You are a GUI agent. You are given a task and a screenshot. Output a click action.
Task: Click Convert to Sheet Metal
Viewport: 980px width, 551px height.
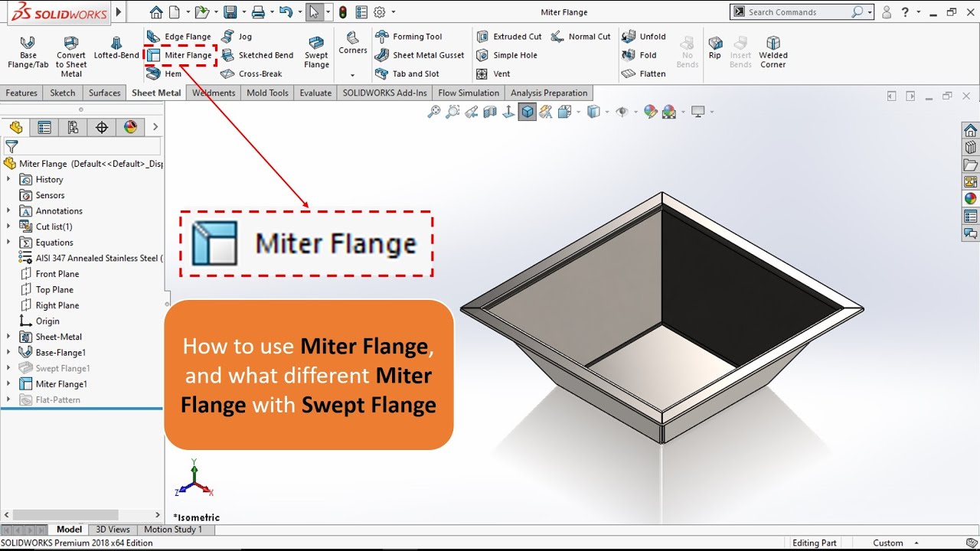point(71,57)
